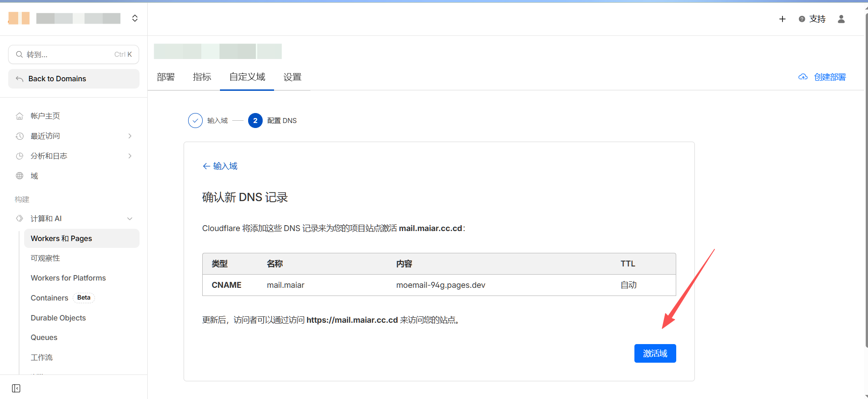Screen dimensions: 868x399
Task: Click the cloud upload icon for 创建部署
Action: pyautogui.click(x=803, y=77)
